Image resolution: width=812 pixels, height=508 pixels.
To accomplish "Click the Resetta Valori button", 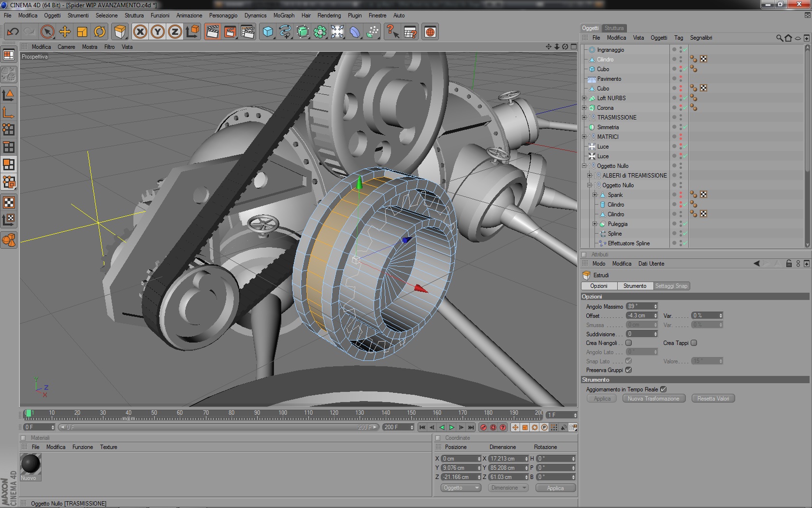I will coord(713,399).
